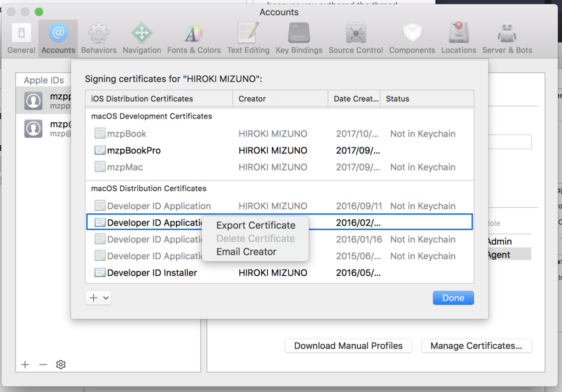The width and height of the screenshot is (562, 392).
Task: Click macOS Development Certificates group header
Action: point(151,116)
